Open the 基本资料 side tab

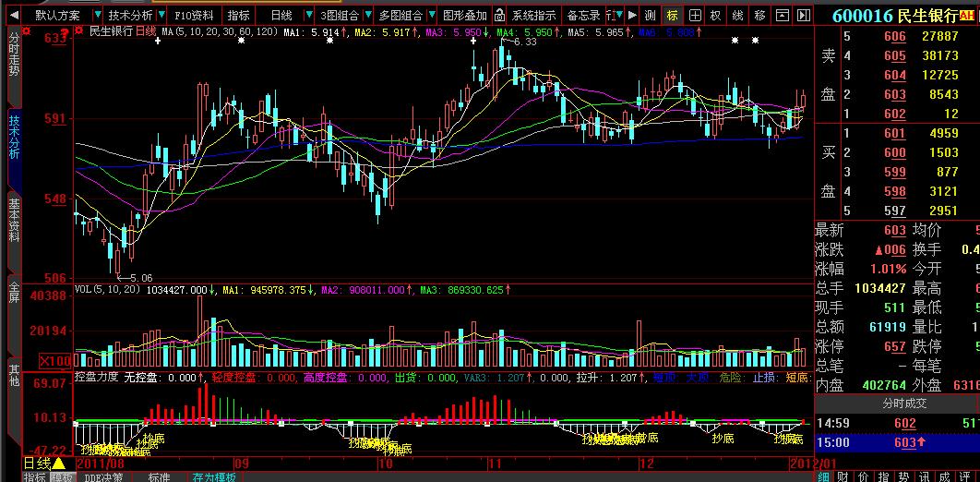[x=13, y=221]
